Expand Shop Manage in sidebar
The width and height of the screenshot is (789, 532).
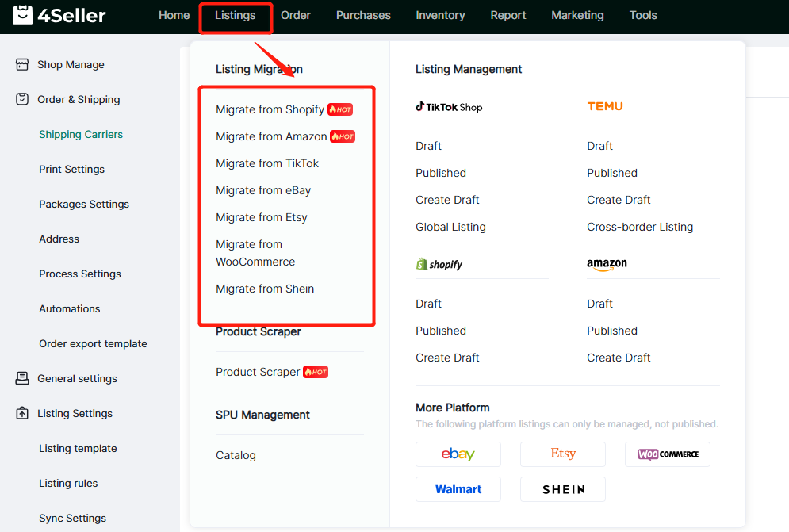click(x=71, y=64)
